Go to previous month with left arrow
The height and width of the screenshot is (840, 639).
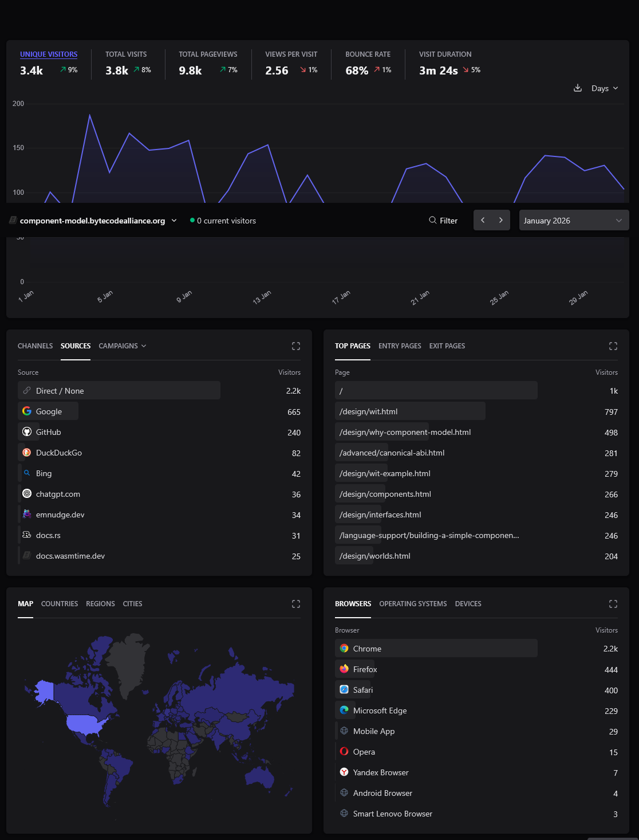pyautogui.click(x=483, y=221)
